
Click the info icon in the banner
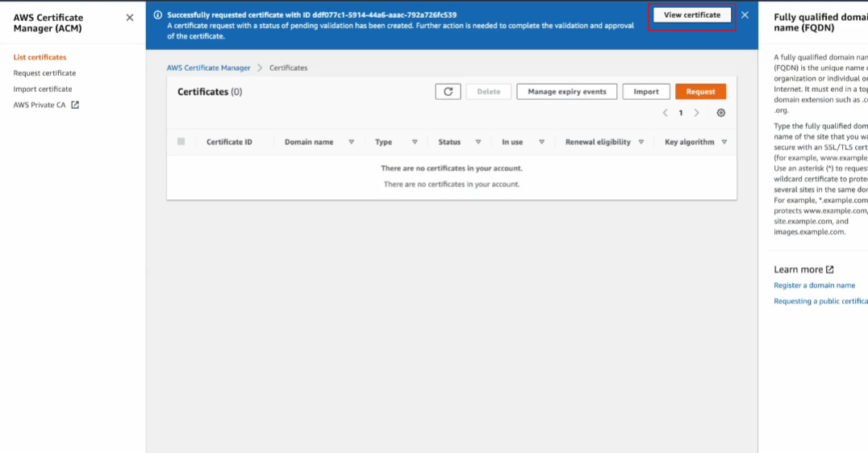158,15
